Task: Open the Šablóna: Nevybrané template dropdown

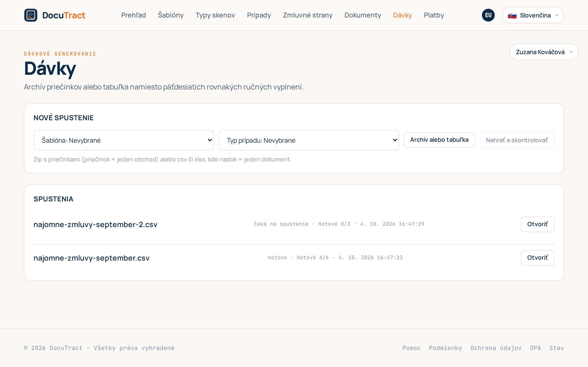Action: click(124, 140)
